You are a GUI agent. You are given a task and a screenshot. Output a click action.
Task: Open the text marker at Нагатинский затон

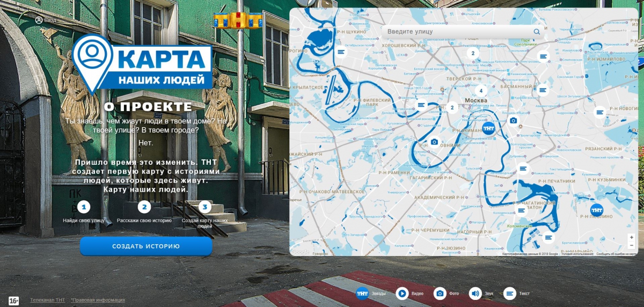click(522, 210)
